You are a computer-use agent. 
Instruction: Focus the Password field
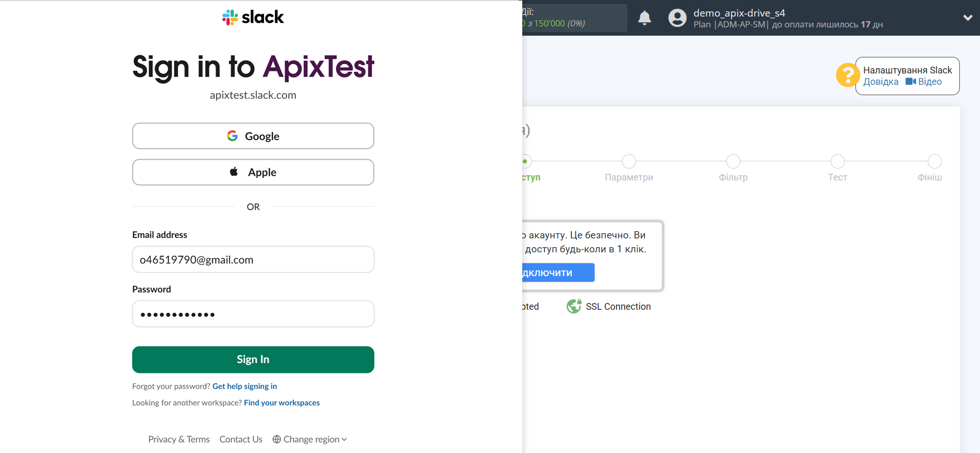click(x=253, y=314)
